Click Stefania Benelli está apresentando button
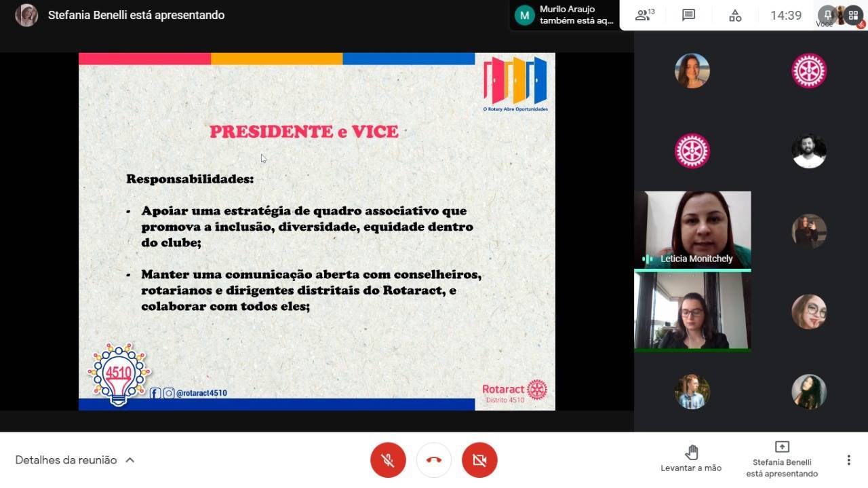 click(782, 459)
